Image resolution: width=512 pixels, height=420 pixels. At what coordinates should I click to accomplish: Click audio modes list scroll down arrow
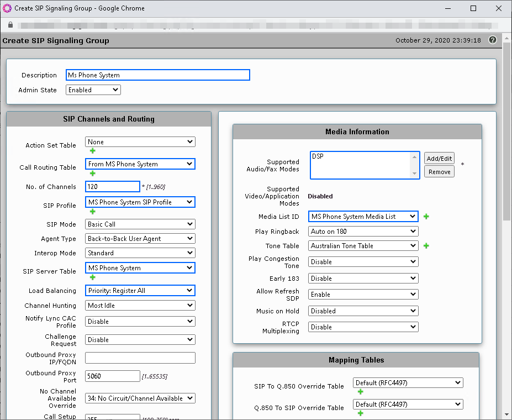(x=414, y=174)
